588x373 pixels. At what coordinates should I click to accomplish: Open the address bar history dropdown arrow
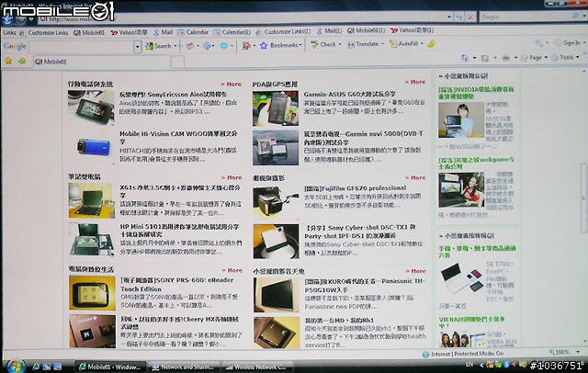click(449, 17)
